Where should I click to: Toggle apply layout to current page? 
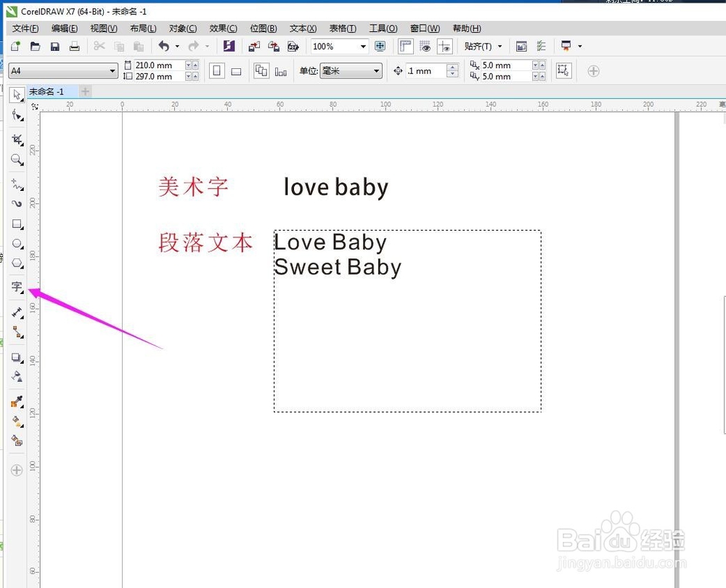click(x=280, y=71)
